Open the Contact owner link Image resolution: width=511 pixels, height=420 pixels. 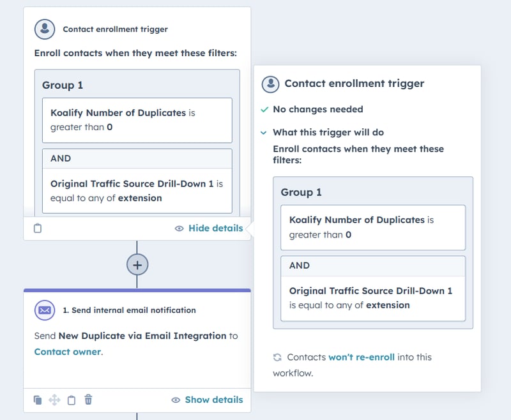click(67, 352)
